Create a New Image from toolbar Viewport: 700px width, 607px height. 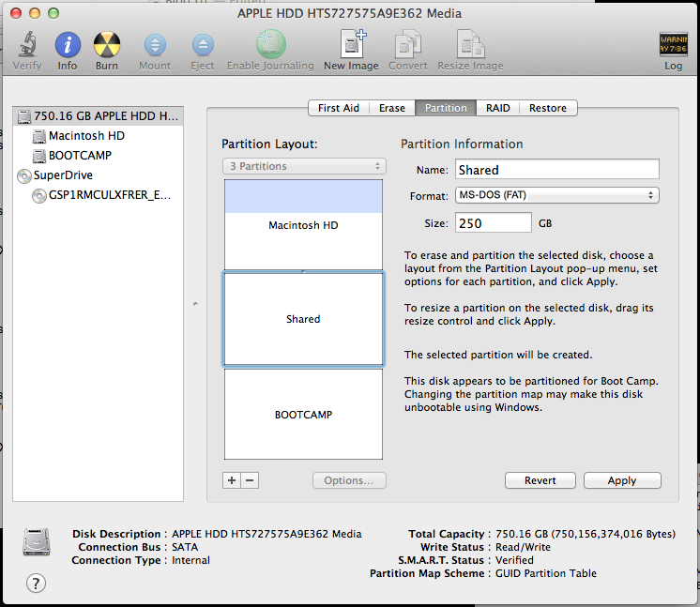coord(353,44)
